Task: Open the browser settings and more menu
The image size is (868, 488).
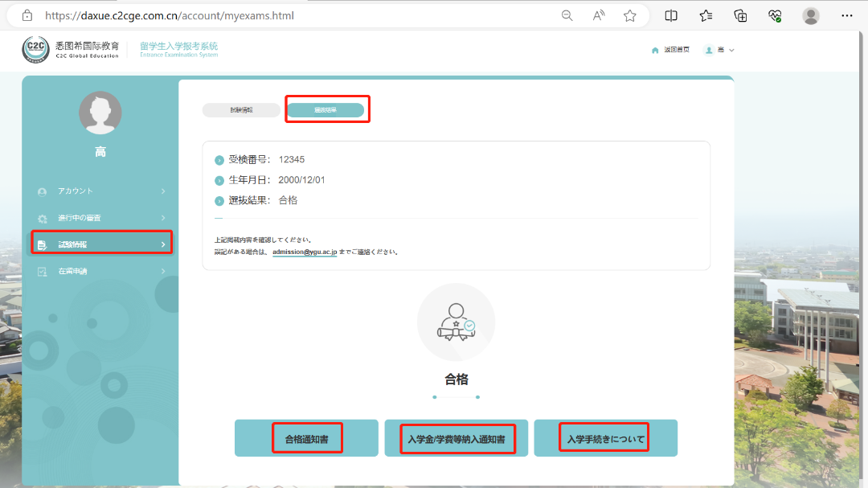Action: tap(847, 15)
